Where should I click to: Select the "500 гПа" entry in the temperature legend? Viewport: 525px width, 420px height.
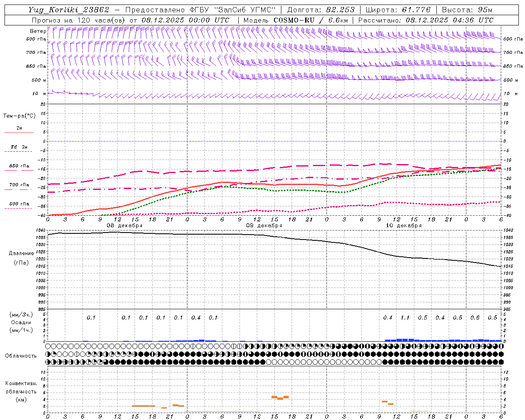19,204
